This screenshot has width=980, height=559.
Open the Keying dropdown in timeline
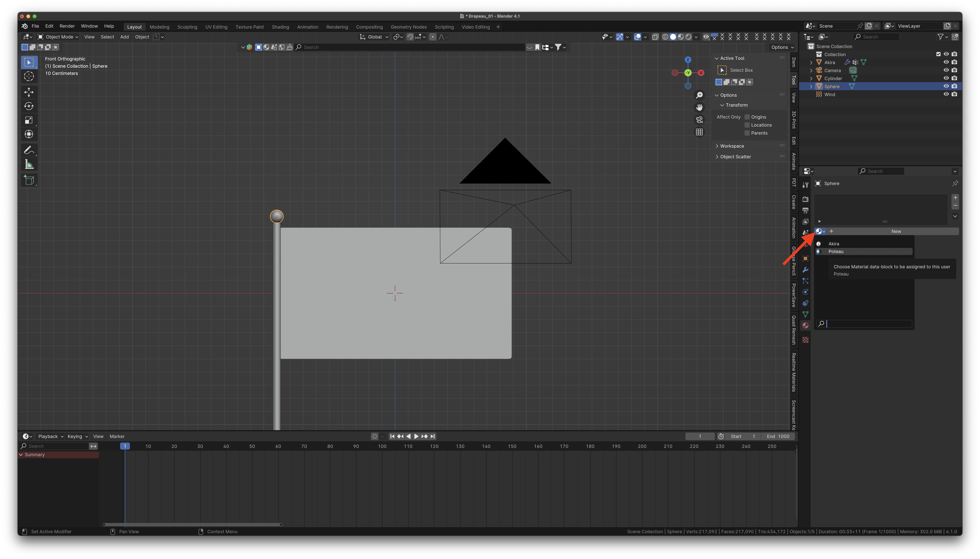(78, 436)
